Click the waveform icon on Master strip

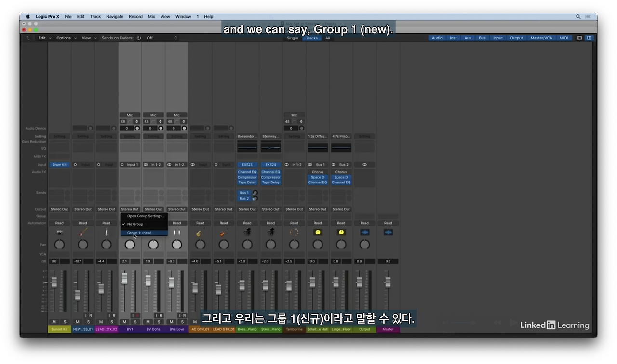point(388,233)
